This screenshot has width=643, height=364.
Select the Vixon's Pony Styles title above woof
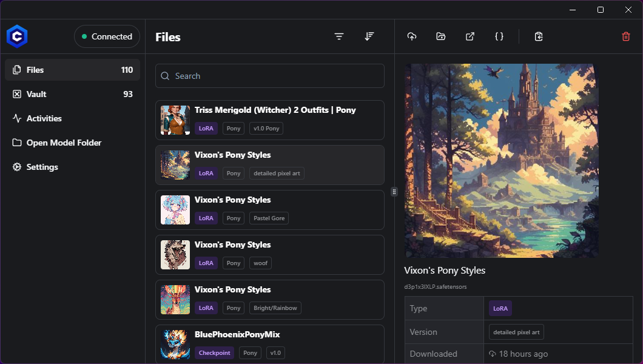click(x=232, y=244)
